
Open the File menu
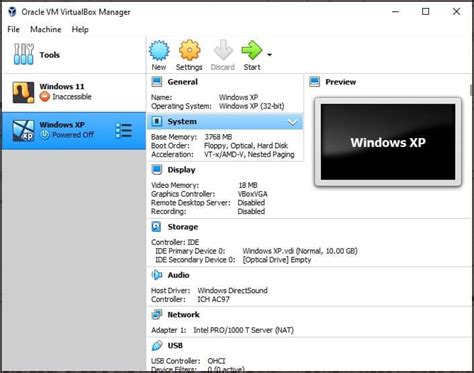pos(13,29)
